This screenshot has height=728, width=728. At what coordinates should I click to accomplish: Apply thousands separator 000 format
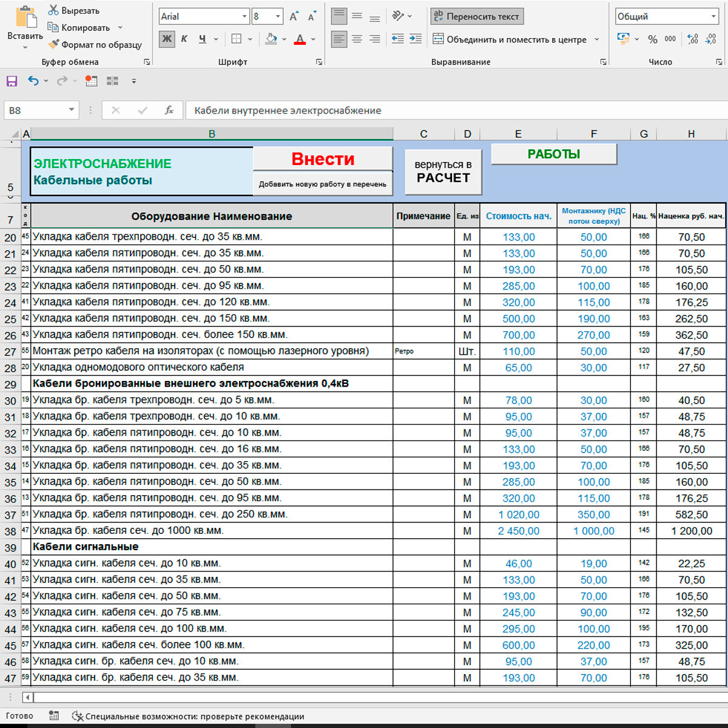tap(670, 39)
